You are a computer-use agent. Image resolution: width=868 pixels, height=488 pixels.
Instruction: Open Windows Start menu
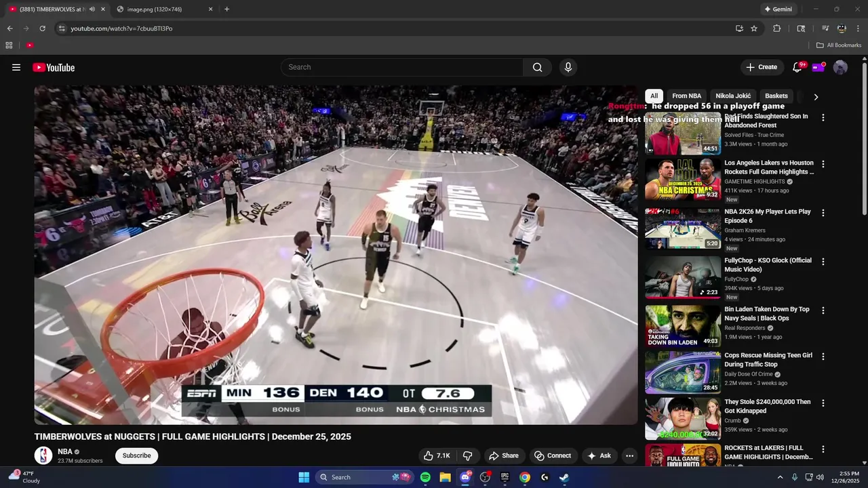[304, 477]
